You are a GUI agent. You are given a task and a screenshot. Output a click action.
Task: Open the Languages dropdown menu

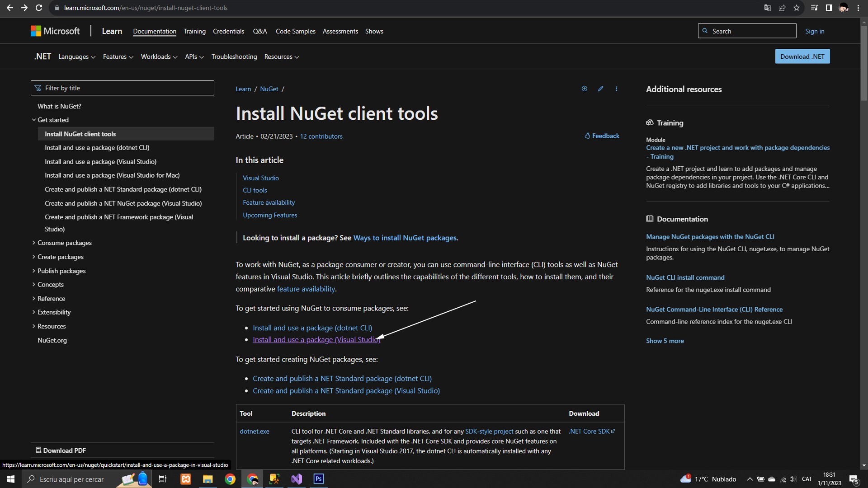pos(76,57)
